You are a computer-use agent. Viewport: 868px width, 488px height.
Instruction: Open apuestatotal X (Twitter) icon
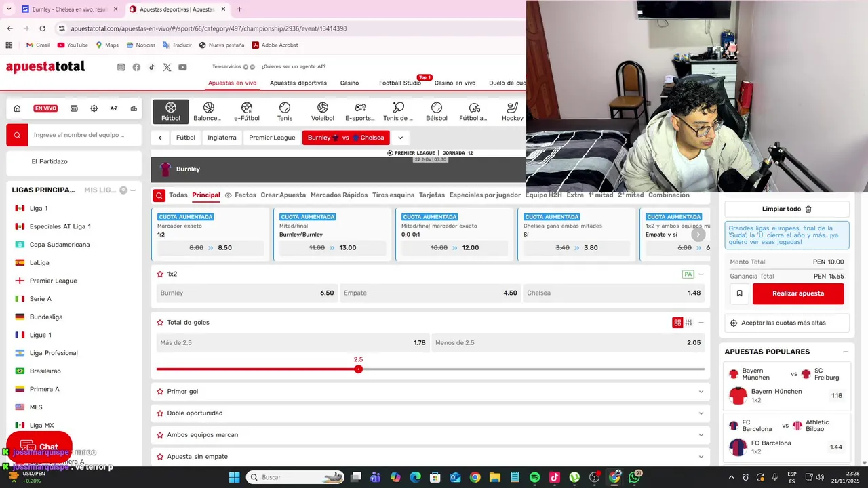[167, 67]
